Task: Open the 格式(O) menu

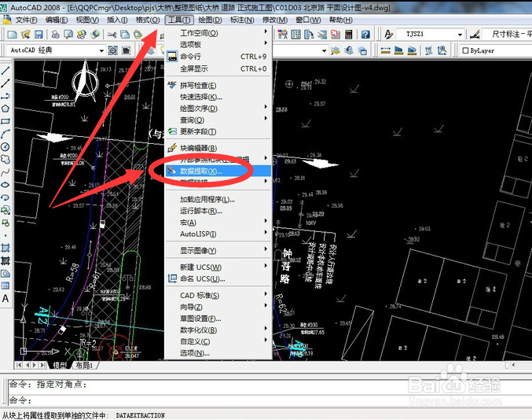Action: click(x=148, y=20)
